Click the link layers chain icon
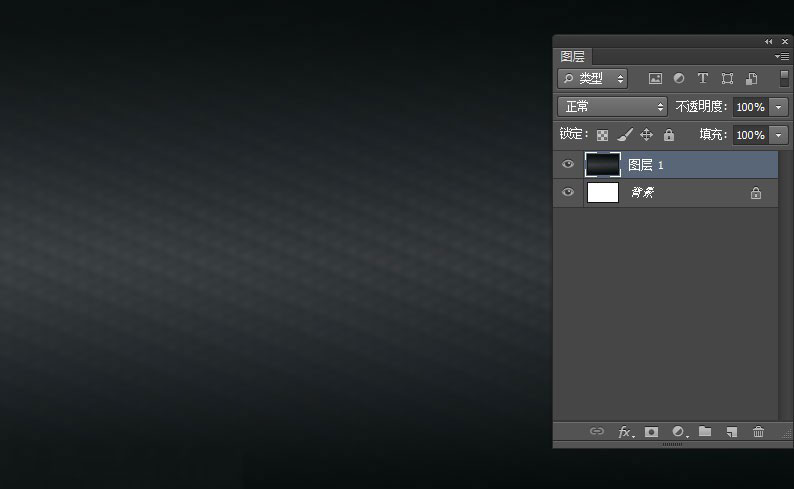The height and width of the screenshot is (489, 794). [597, 431]
